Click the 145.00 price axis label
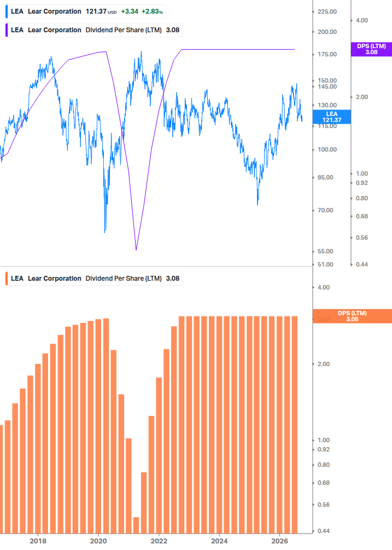 [327, 86]
